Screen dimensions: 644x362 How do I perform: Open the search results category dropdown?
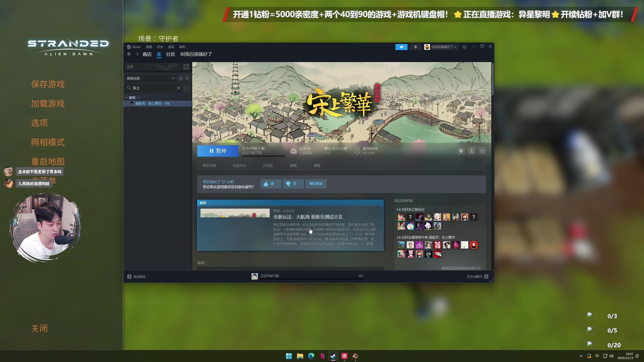point(151,78)
